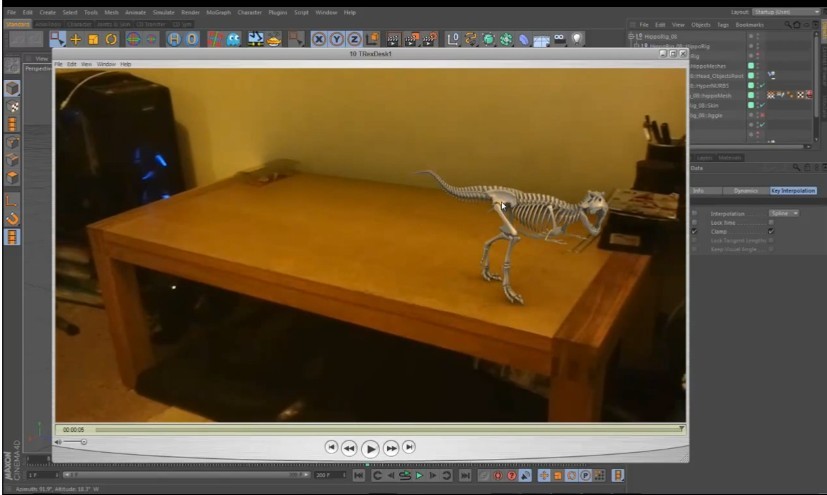This screenshot has width=827, height=495.
Task: Click the Add Camera icon
Action: pos(560,39)
